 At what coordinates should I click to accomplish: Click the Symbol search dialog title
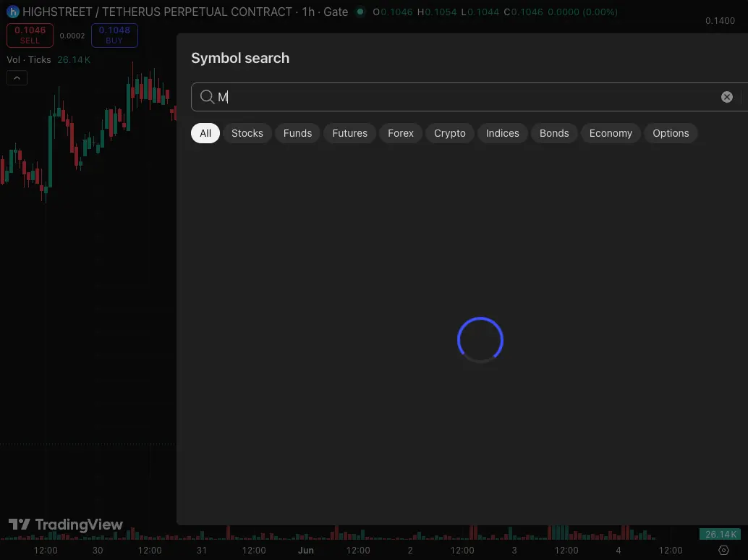(x=240, y=58)
